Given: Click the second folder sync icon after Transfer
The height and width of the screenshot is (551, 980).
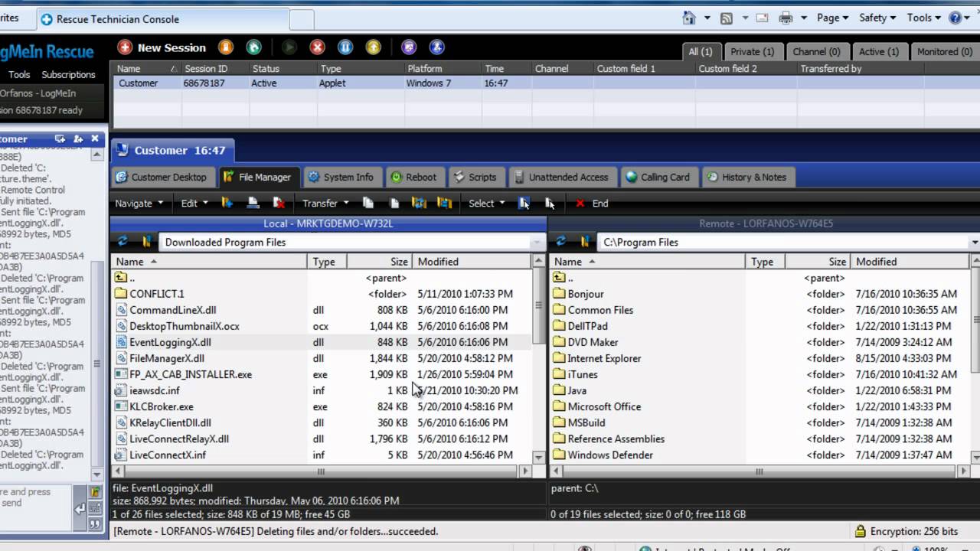Looking at the screenshot, I should tap(445, 203).
